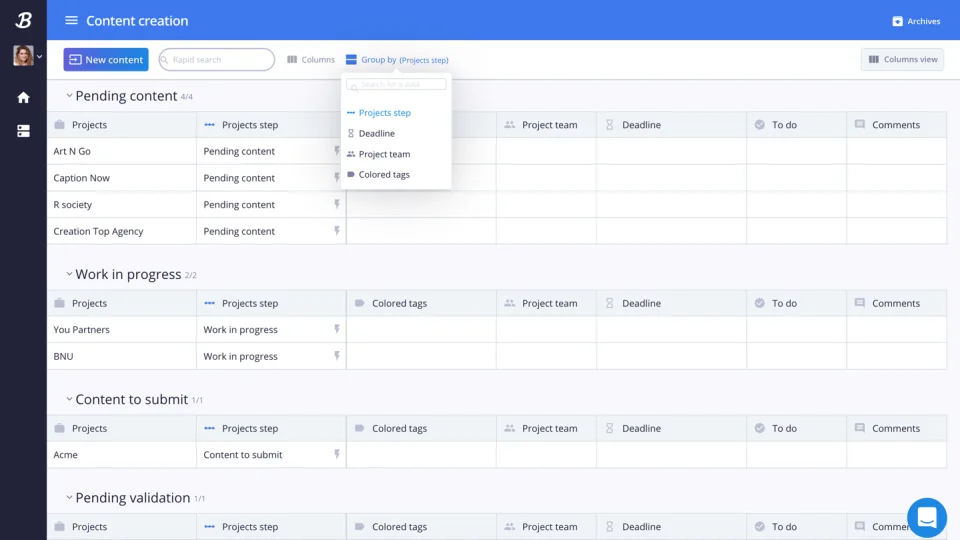The width and height of the screenshot is (960, 540).
Task: Click the Project team icon in Pending content header
Action: (509, 124)
